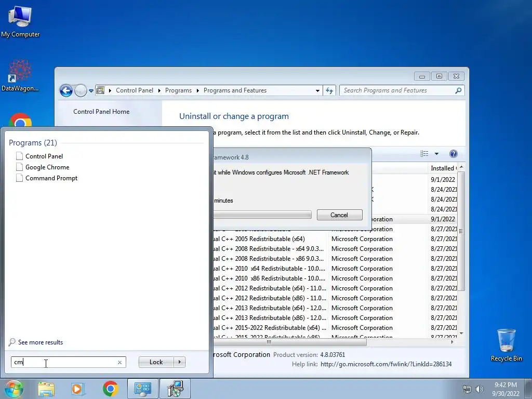This screenshot has width=532, height=399.
Task: Clear the Start menu search text
Action: coord(120,362)
